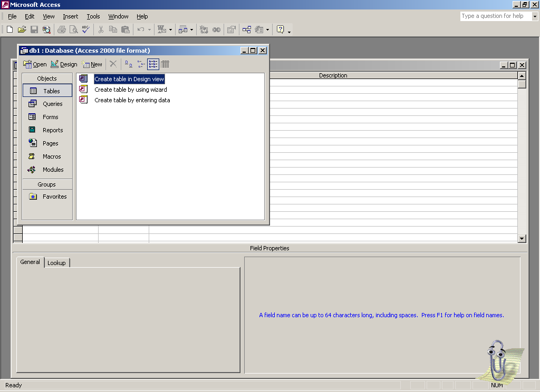Select Macros in the Objects list
This screenshot has width=540, height=392.
pyautogui.click(x=47, y=156)
